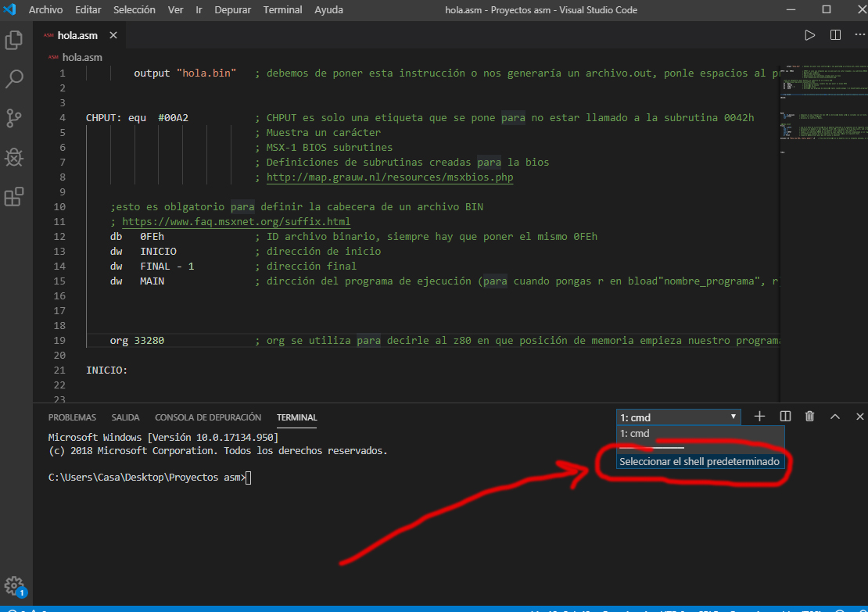Choose Seleccionar el shell predeterminado
This screenshot has height=612, width=868.
700,461
